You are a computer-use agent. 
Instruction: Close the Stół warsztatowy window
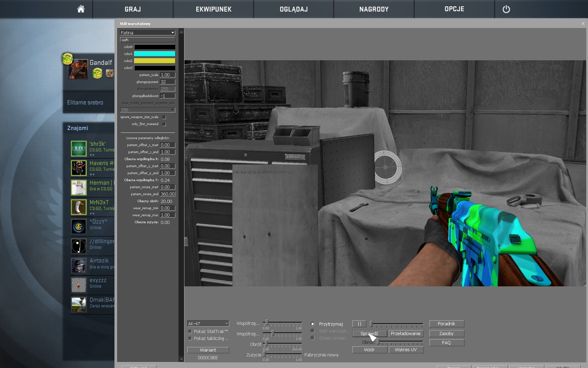point(583,23)
